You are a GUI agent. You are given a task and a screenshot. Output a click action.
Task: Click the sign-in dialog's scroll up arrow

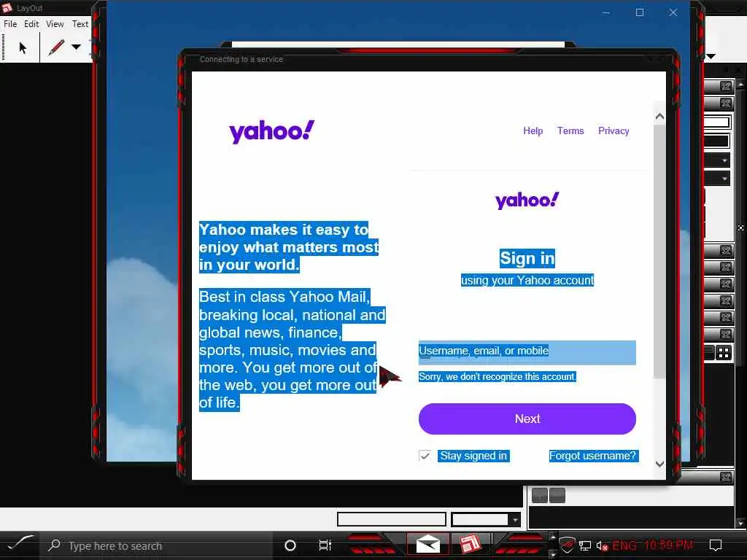point(659,117)
